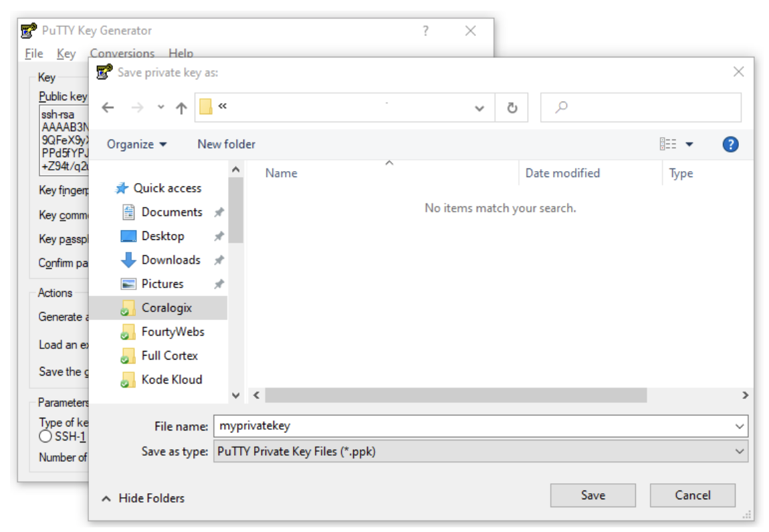Click the folder icon in address bar
Viewport: 769px width, 532px height.
(x=206, y=106)
